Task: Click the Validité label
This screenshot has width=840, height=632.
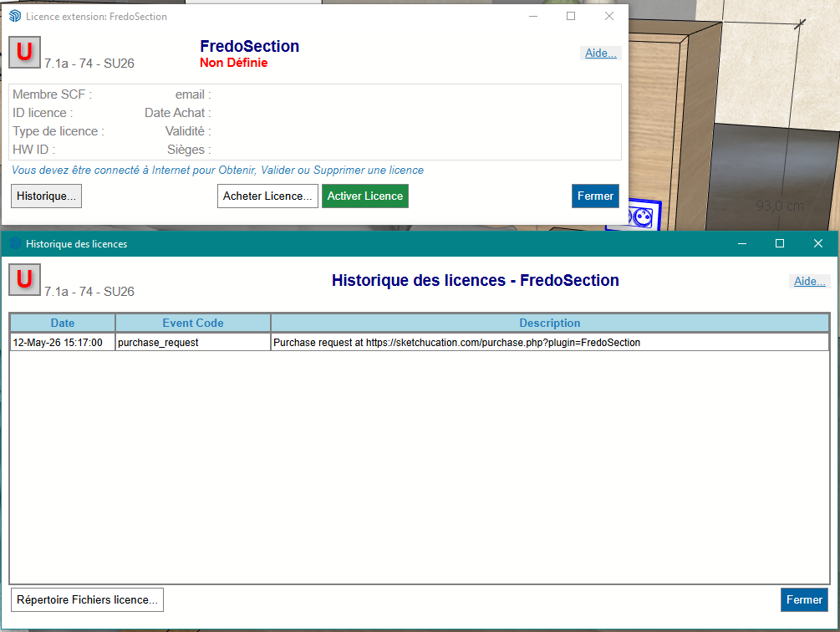Action: coord(188,131)
